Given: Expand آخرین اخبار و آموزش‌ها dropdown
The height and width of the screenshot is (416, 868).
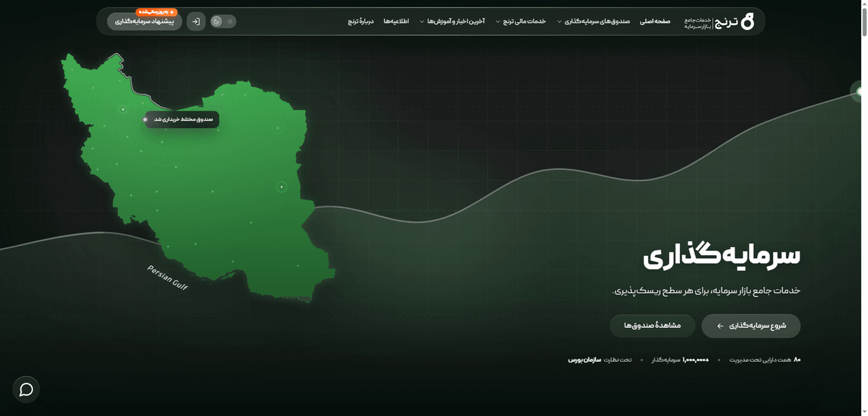Looking at the screenshot, I should click(452, 22).
